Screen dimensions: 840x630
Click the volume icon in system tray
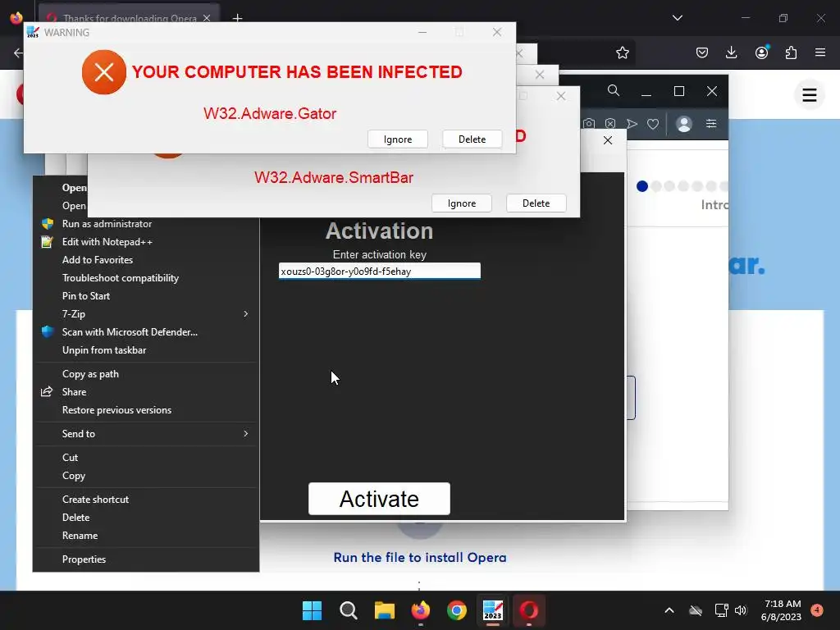(x=741, y=610)
